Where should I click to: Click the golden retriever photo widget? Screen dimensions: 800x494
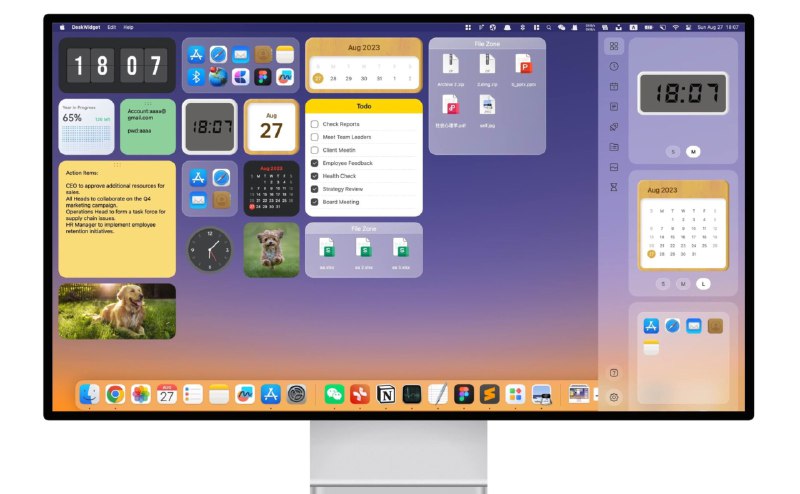[117, 311]
